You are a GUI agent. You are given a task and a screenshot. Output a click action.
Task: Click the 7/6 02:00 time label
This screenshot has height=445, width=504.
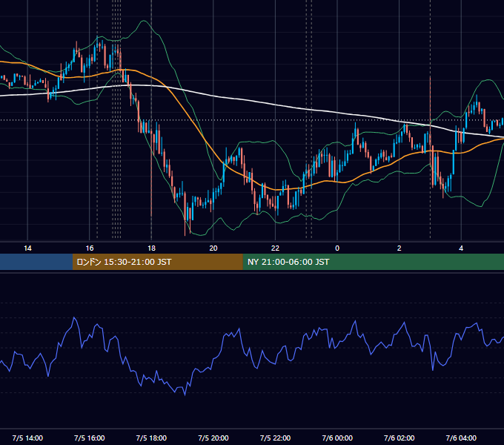coord(399,438)
